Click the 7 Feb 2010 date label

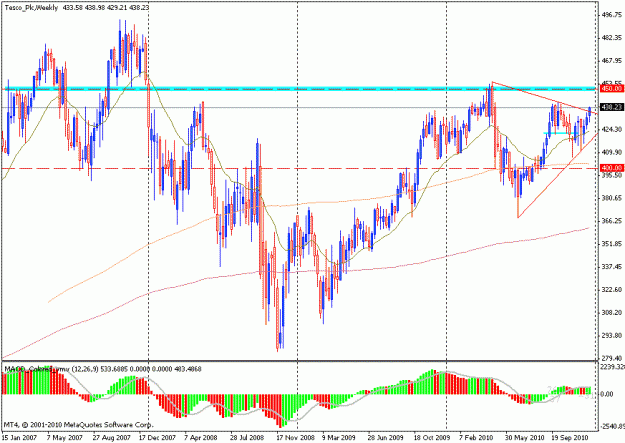[x=476, y=437]
